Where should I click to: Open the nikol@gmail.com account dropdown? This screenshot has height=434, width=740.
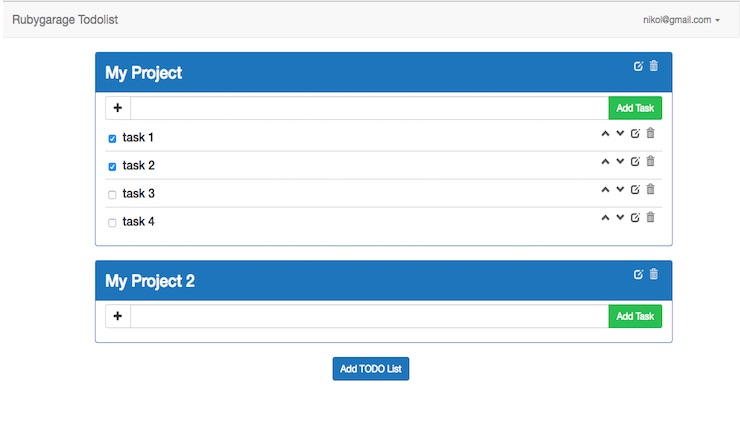[682, 19]
